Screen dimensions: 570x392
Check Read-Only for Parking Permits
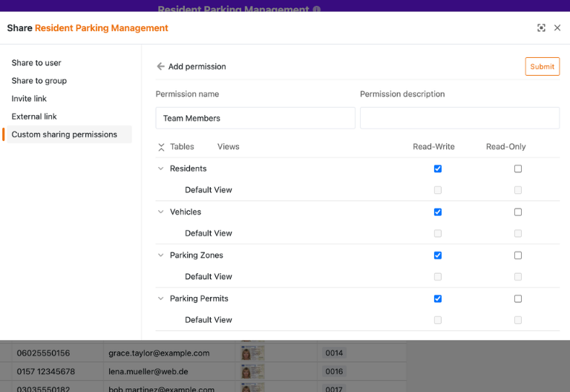pyautogui.click(x=518, y=298)
